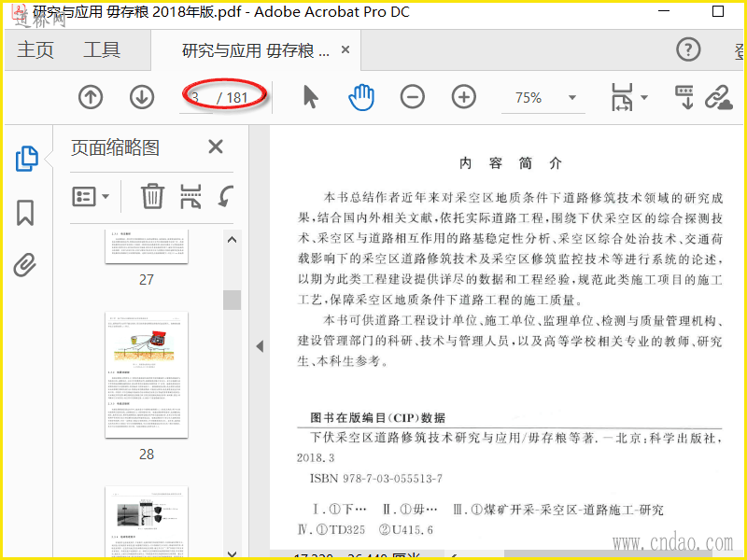The height and width of the screenshot is (560, 747).
Task: Open the Help question mark icon
Action: tap(688, 49)
